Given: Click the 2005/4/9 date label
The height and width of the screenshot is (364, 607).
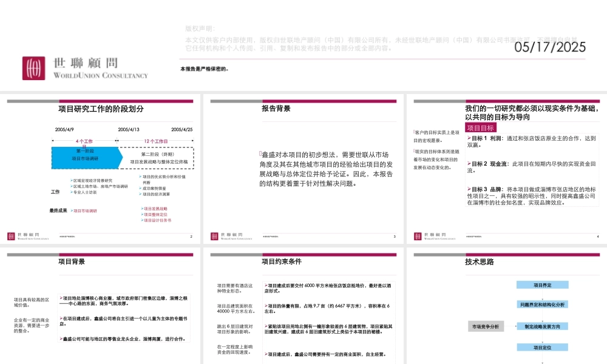Looking at the screenshot, I should [64, 130].
